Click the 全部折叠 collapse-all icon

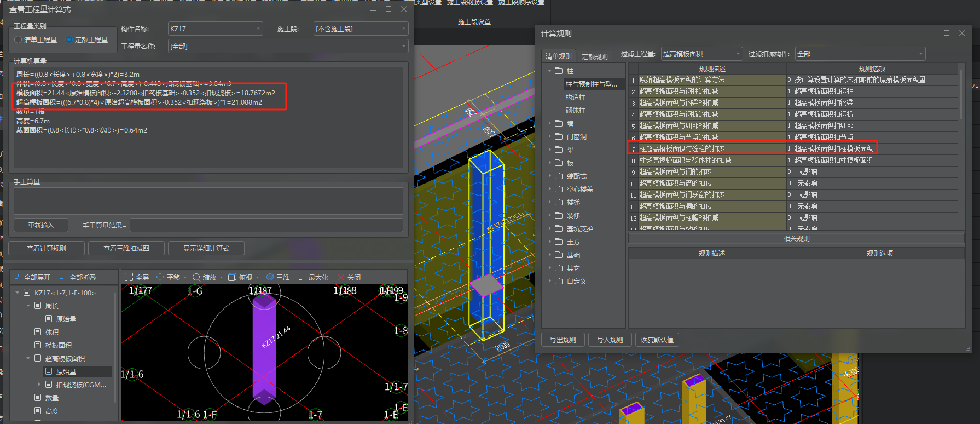coord(62,277)
